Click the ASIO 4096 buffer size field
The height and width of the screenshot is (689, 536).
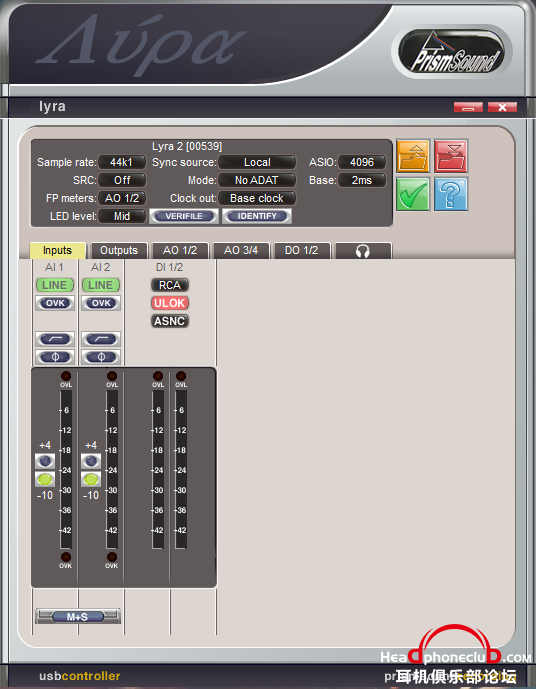tap(362, 162)
